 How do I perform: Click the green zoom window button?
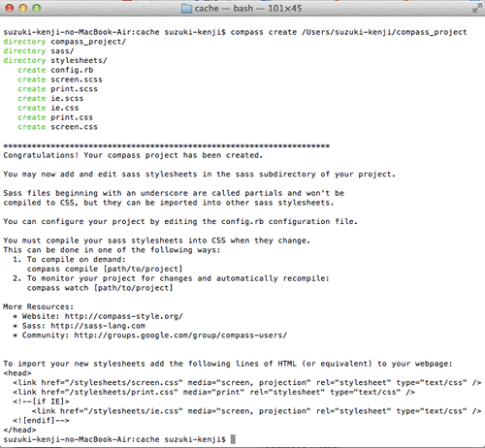(x=37, y=9)
